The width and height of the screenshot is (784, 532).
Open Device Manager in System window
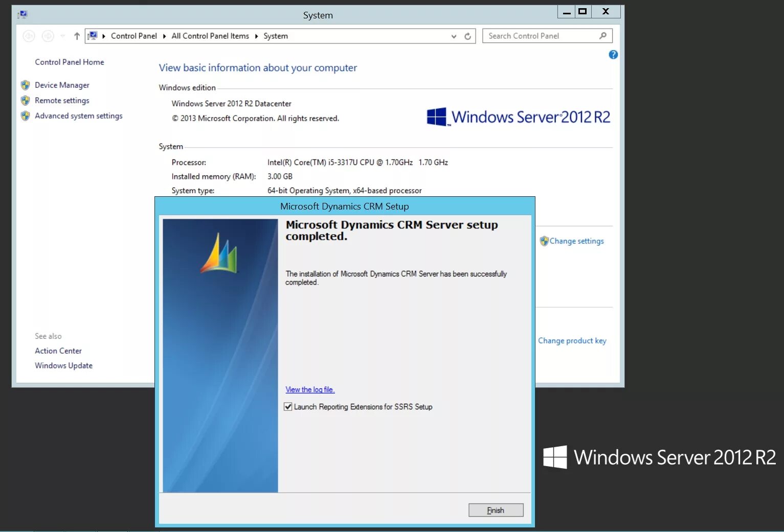click(x=62, y=85)
